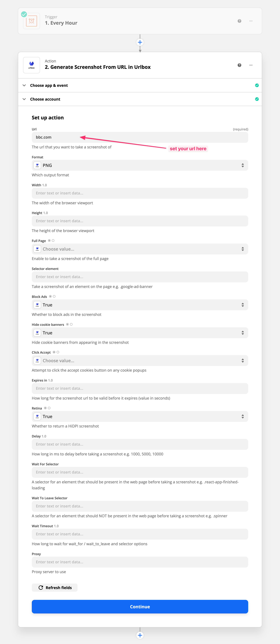Collapse the Choose app & event section
The height and width of the screenshot is (644, 280).
click(x=24, y=85)
